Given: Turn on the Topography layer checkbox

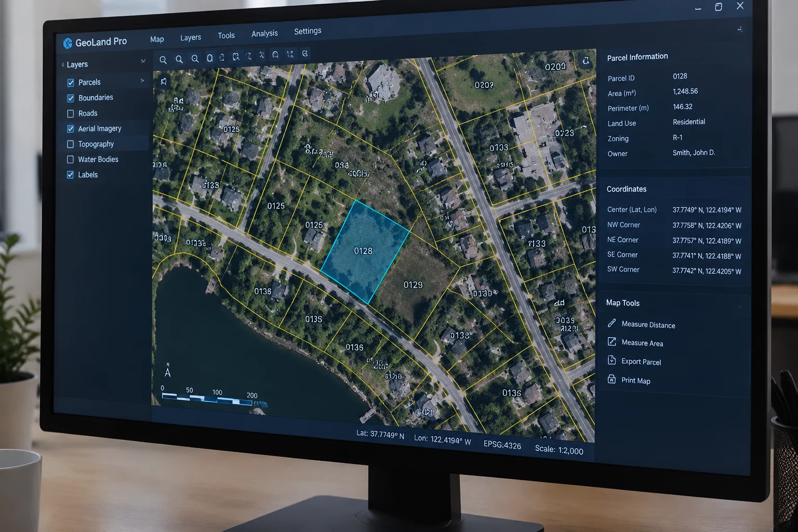Looking at the screenshot, I should 71,144.
